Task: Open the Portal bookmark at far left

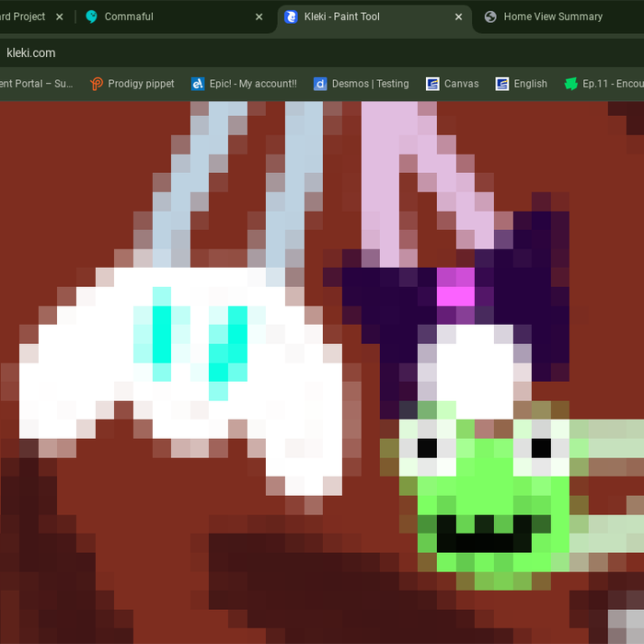Action: coord(37,84)
